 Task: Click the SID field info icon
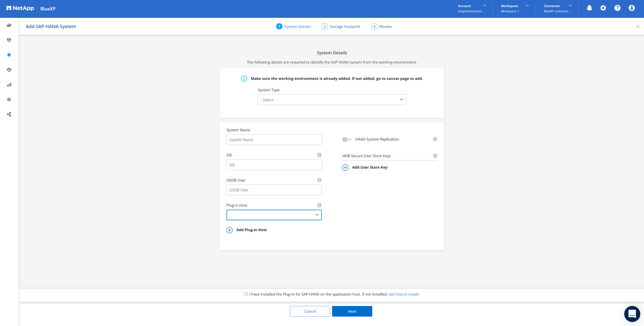pyautogui.click(x=319, y=155)
